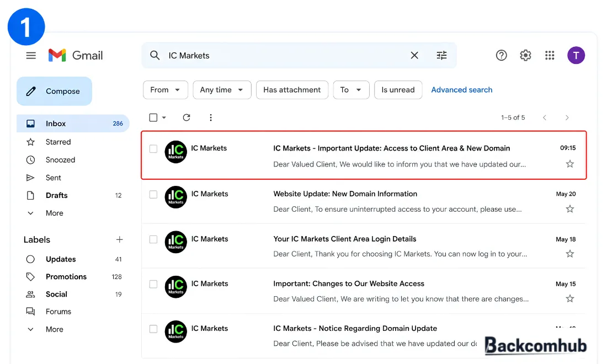Create a new label with plus icon
Image resolution: width=607 pixels, height=364 pixels.
point(120,239)
